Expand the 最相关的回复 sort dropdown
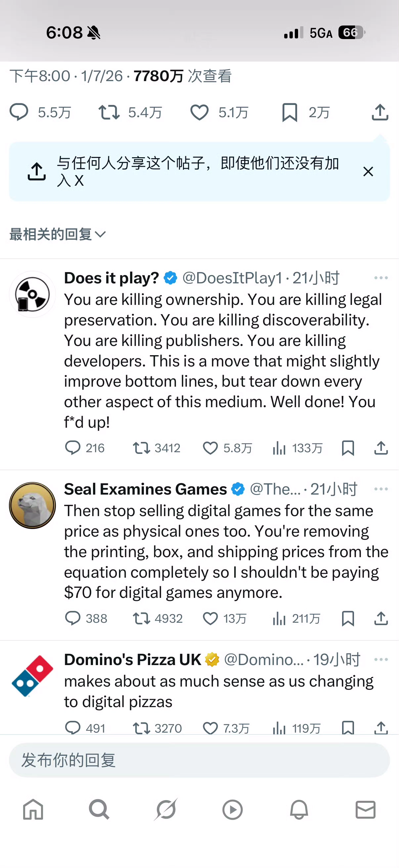Image resolution: width=399 pixels, height=868 pixels. 58,234
